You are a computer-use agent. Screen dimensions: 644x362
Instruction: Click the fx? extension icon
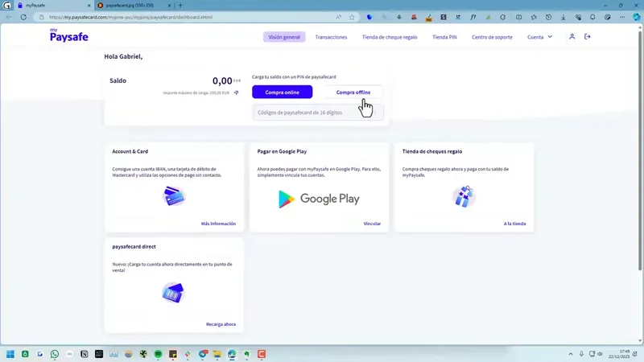coord(473,17)
